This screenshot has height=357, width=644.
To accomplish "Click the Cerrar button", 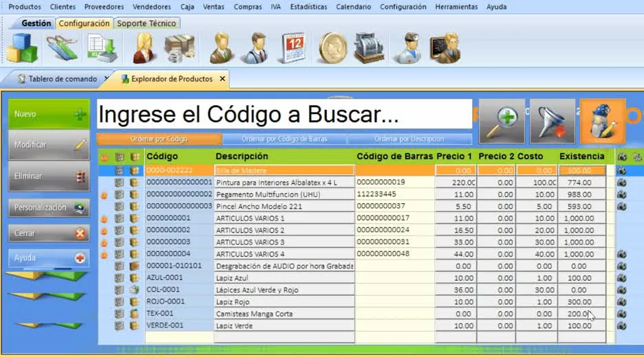I will pyautogui.click(x=49, y=233).
